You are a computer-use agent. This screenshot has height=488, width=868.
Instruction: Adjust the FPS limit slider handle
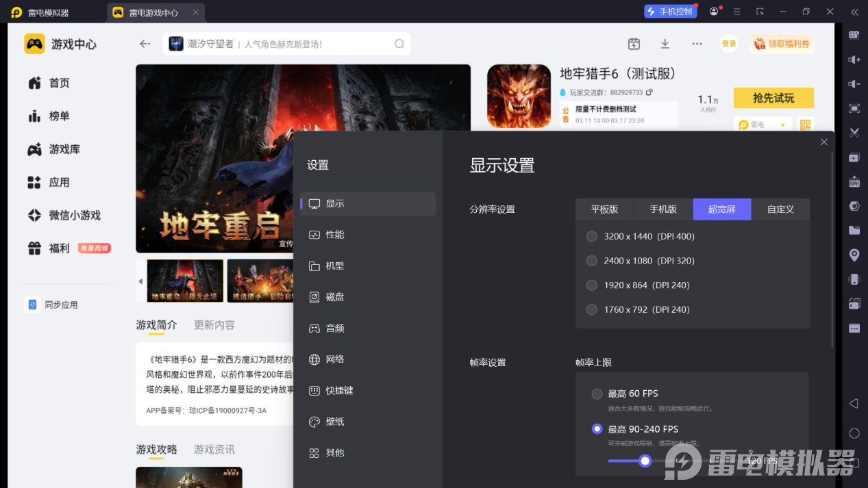click(x=645, y=461)
